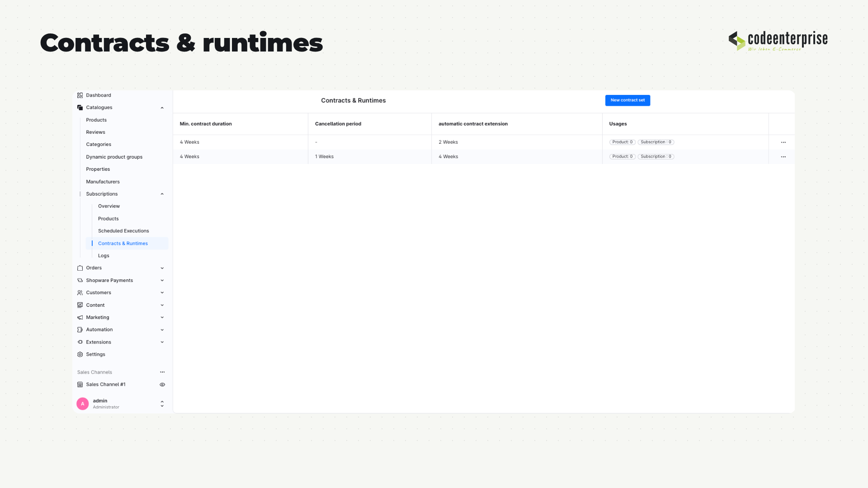Select Manufacturers in the sidebar

click(x=103, y=182)
